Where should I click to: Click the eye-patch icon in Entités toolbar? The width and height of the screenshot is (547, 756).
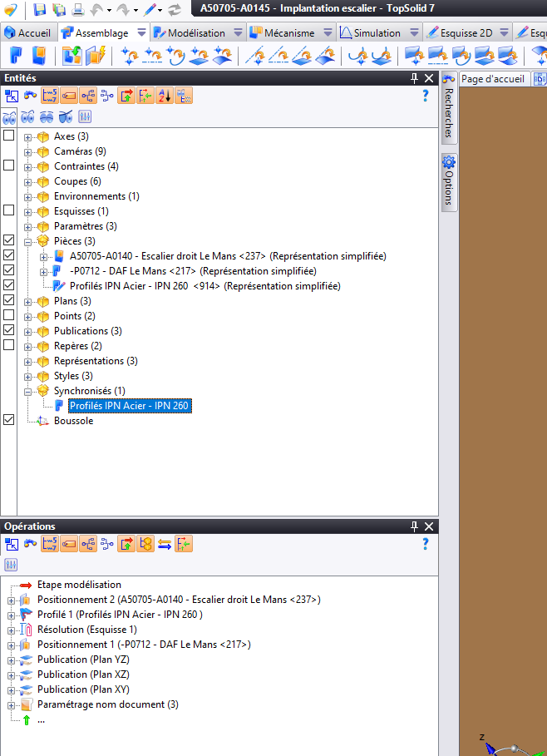coord(66,116)
